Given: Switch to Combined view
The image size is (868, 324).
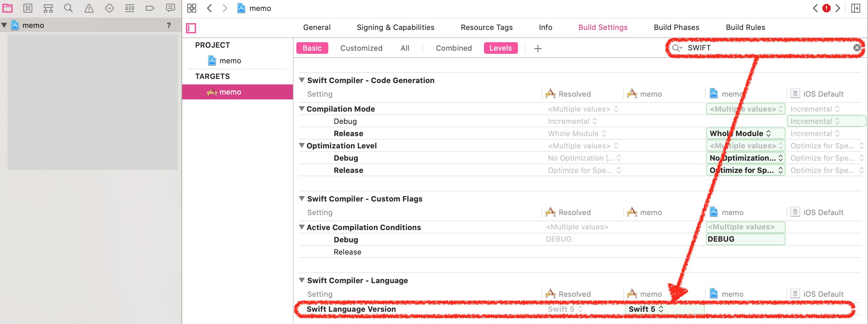Looking at the screenshot, I should pyautogui.click(x=454, y=48).
